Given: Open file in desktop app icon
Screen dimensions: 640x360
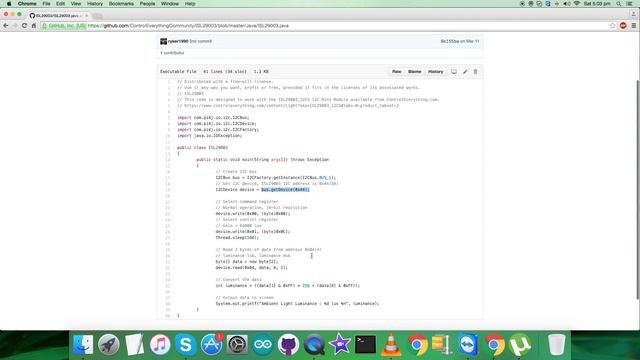Looking at the screenshot, I should tap(454, 71).
